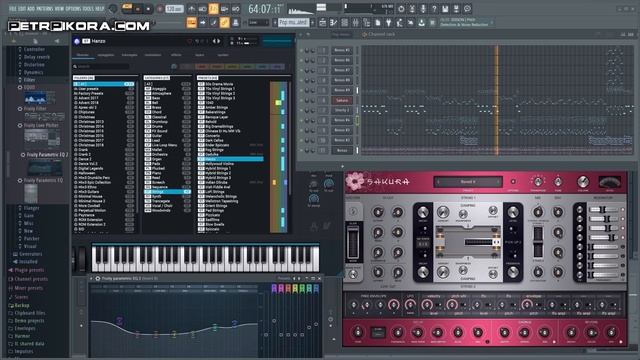
Task: Click the transport stop button
Action: click(148, 9)
